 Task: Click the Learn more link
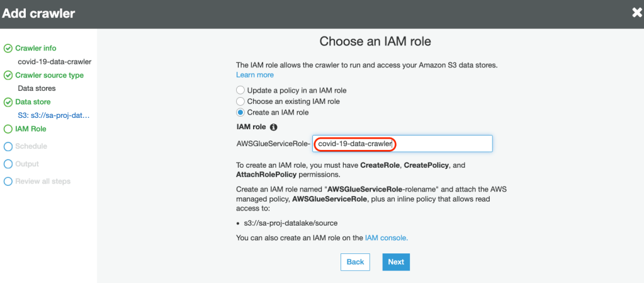254,75
